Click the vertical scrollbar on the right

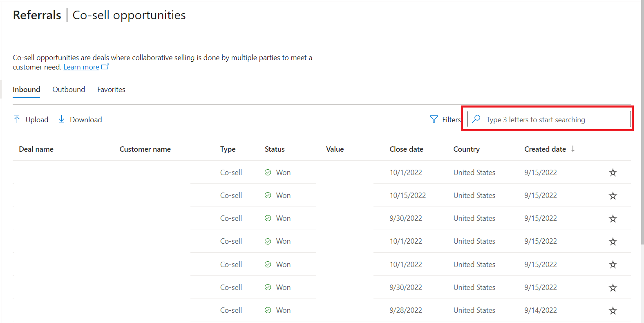point(642,123)
